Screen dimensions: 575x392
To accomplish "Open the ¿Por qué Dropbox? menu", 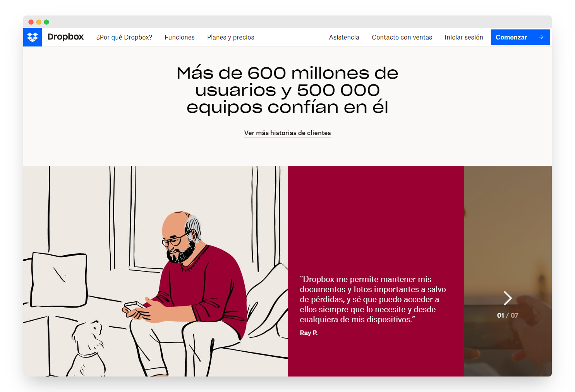I will (124, 37).
